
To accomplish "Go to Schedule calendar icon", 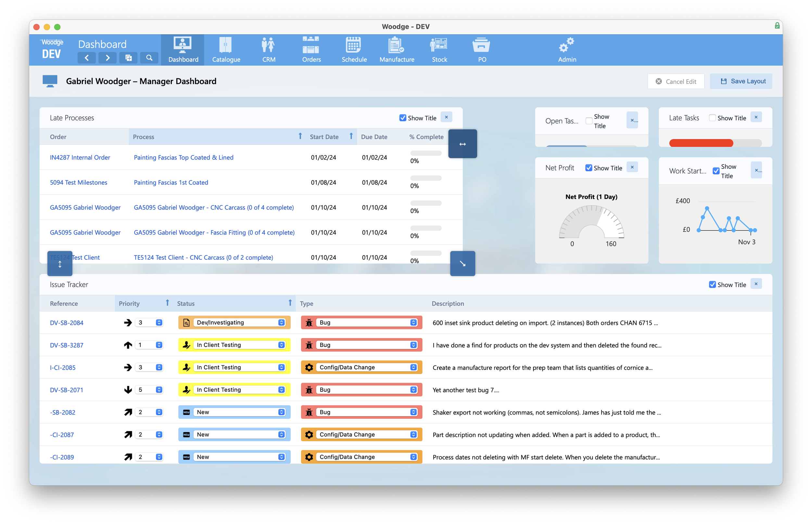I will [354, 45].
